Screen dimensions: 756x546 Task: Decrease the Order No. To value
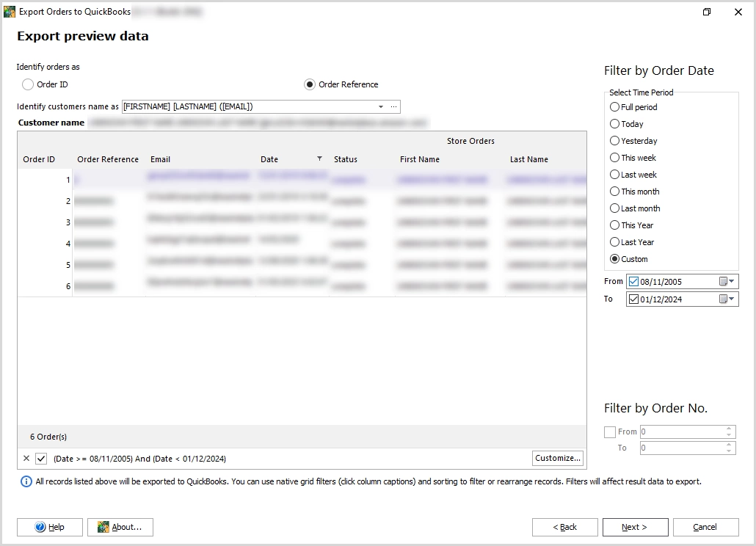point(729,451)
